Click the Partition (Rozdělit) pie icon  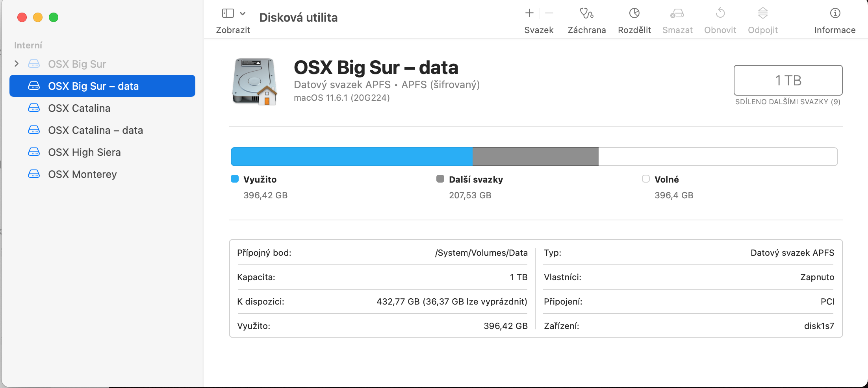tap(634, 13)
